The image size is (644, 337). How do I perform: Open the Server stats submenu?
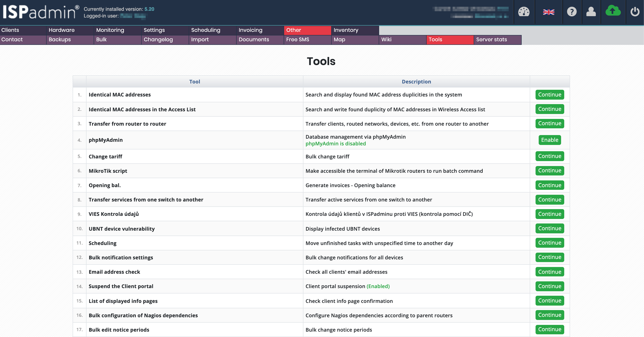coord(498,39)
